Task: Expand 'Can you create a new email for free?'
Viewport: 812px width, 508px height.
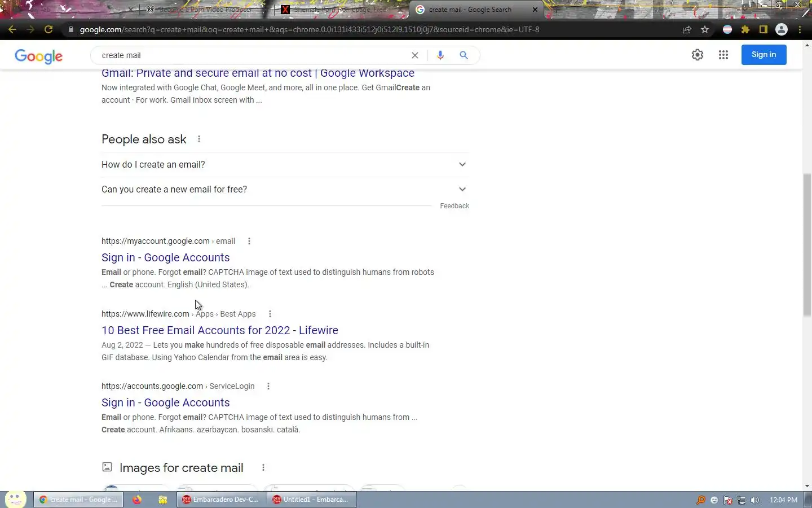Action: (285, 189)
